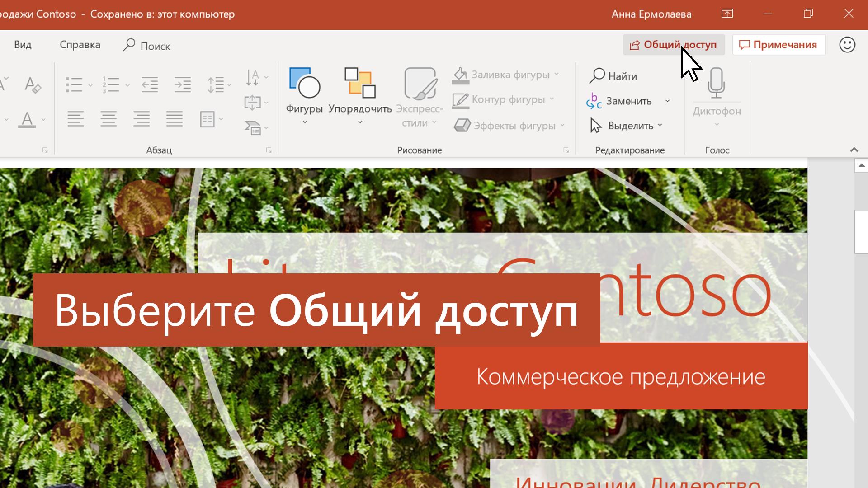Click the Анна Ермолаева account name
This screenshot has height=488, width=868.
pos(651,14)
